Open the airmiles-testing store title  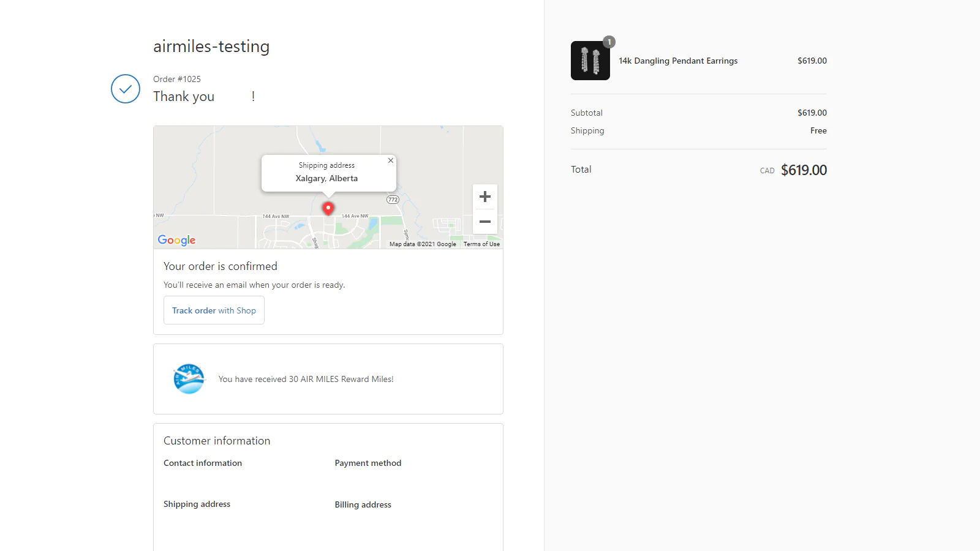(x=211, y=47)
